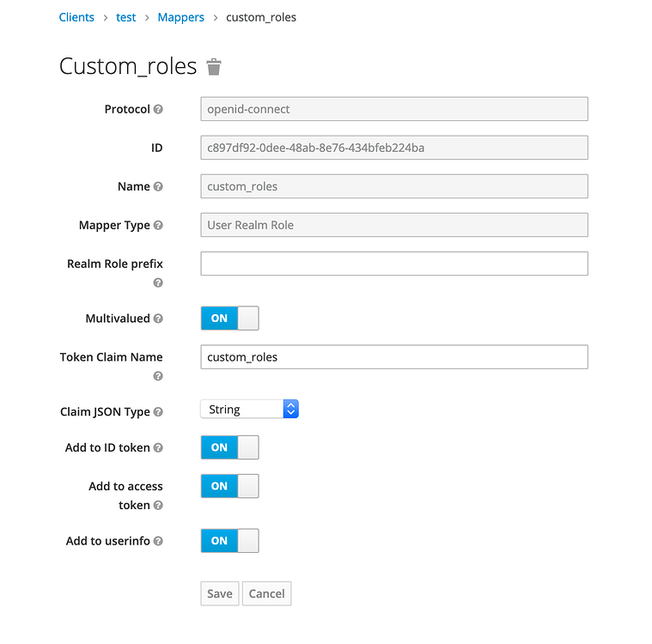Image resolution: width=652 pixels, height=644 pixels.
Task: Show help for Token Claim Name
Action: (158, 376)
